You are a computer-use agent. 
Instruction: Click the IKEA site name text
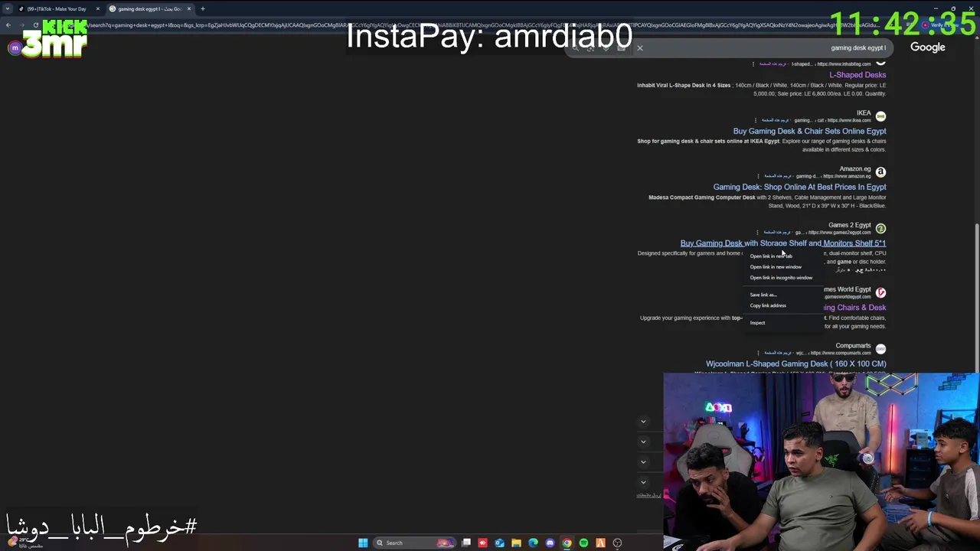(x=864, y=113)
